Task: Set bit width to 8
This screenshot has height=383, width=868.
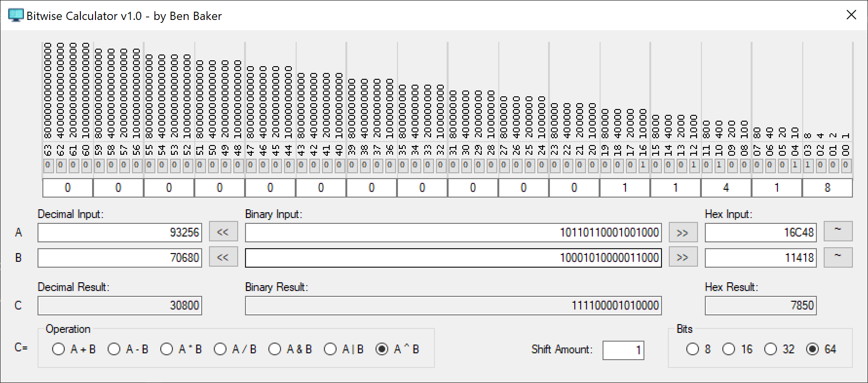Action: click(698, 349)
